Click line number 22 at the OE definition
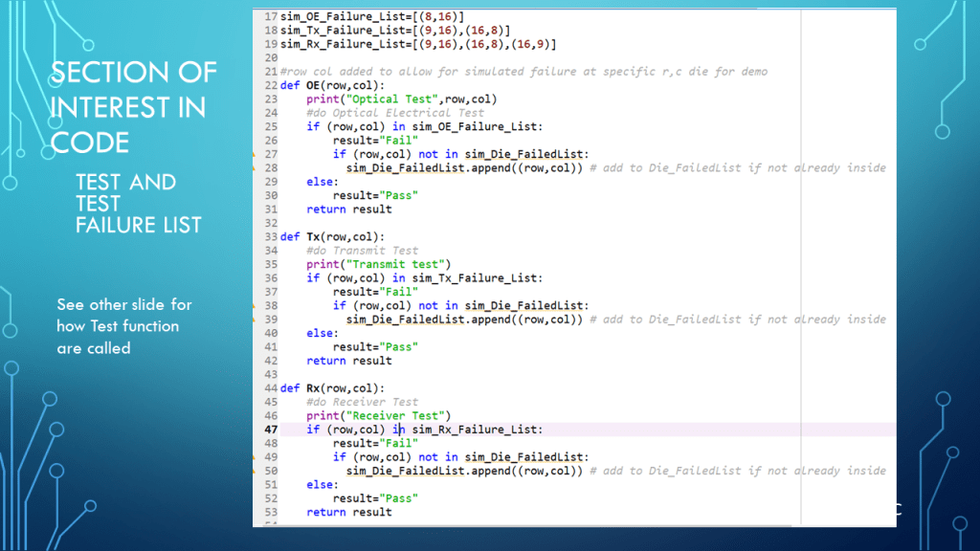 tap(270, 85)
